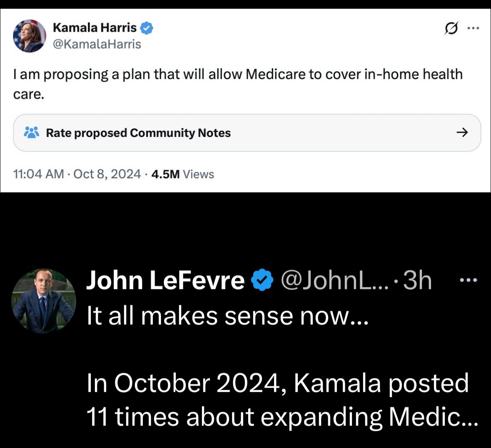Click the @KamalaHarris handle
This screenshot has width=491, height=448.
click(x=97, y=44)
